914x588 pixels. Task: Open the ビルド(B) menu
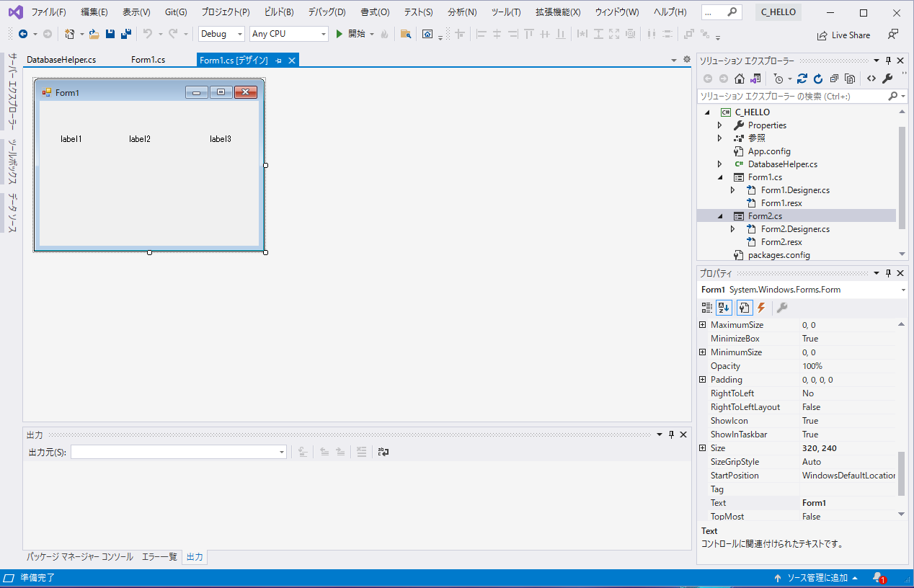278,12
